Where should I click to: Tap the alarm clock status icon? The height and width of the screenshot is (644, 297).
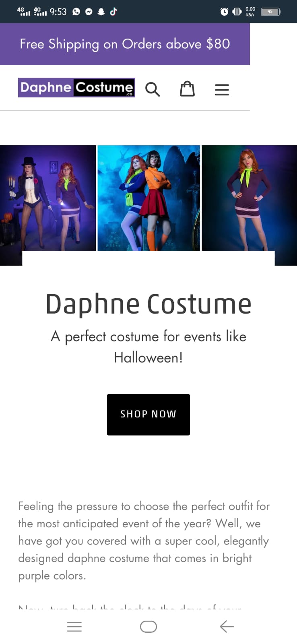click(x=224, y=12)
